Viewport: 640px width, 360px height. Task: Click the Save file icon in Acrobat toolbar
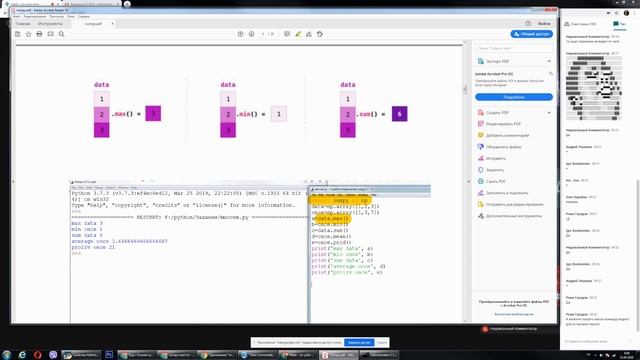point(18,34)
